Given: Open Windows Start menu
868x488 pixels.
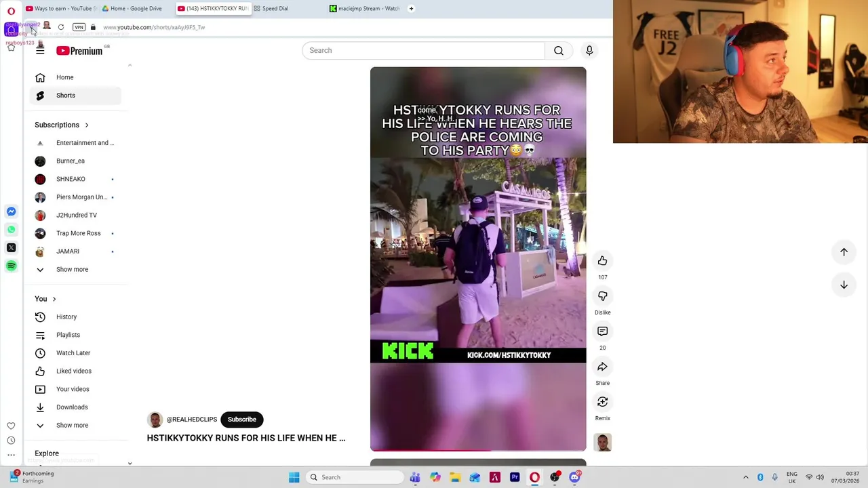Looking at the screenshot, I should 294,477.
